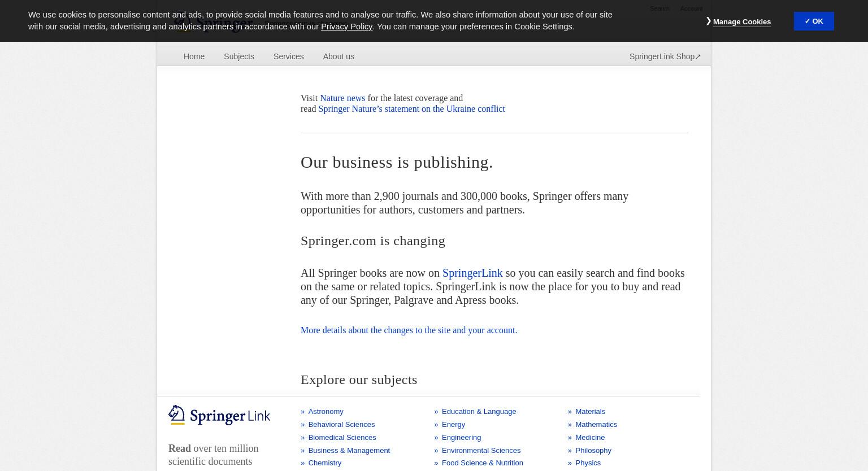The height and width of the screenshot is (471, 868).
Task: Visit the SpringerLink Shop link
Action: pos(665,56)
